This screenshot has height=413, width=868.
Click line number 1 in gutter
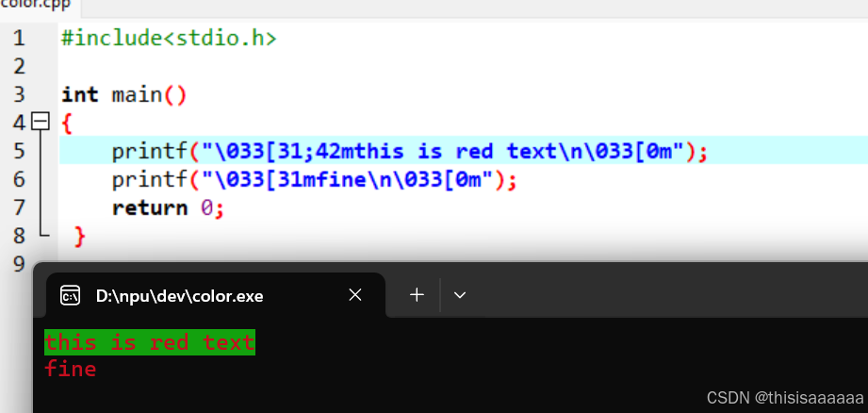(19, 39)
